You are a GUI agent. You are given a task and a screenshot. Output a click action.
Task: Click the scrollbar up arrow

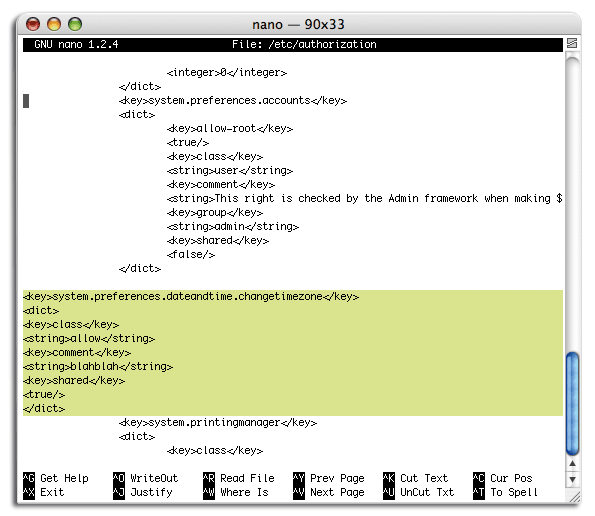[572, 463]
